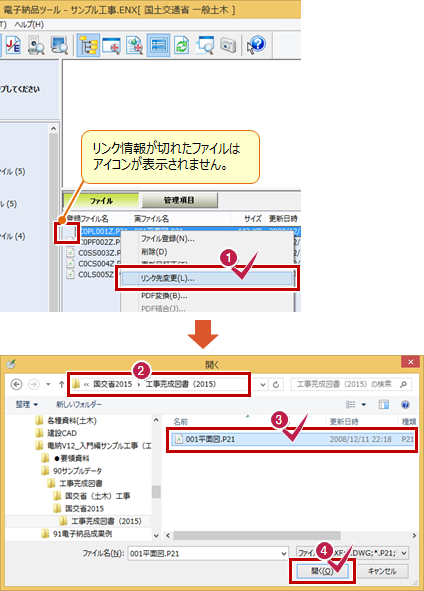This screenshot has height=591, width=424.
Task: Select リンク先変更(L)... in context menu
Action: (x=206, y=279)
